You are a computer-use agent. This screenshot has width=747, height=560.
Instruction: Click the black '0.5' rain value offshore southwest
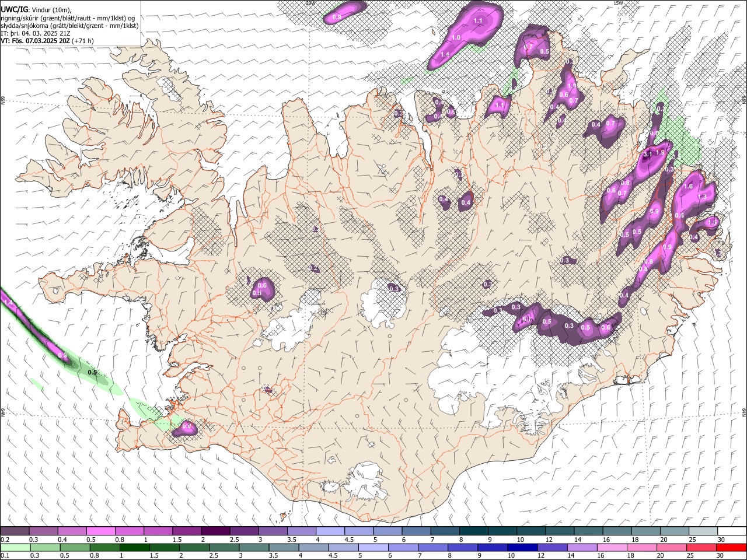(92, 372)
